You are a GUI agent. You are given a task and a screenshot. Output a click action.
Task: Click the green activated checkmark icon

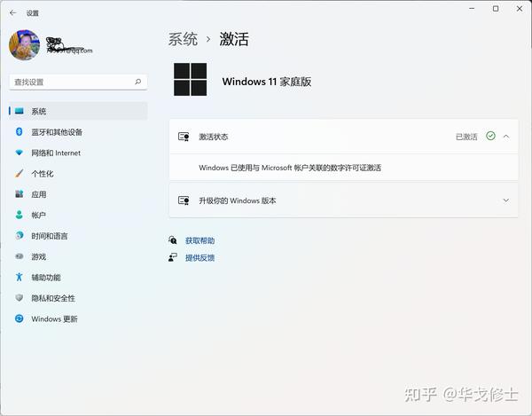490,136
